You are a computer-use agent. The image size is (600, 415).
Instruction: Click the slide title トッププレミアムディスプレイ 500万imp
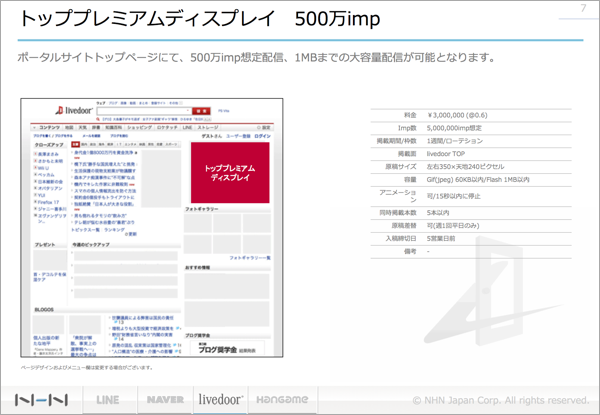(199, 18)
